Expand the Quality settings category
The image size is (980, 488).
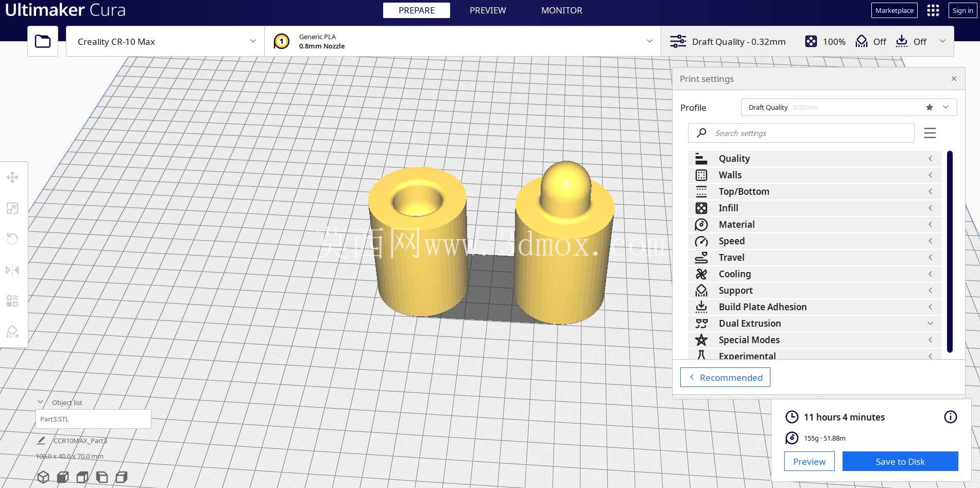[815, 159]
